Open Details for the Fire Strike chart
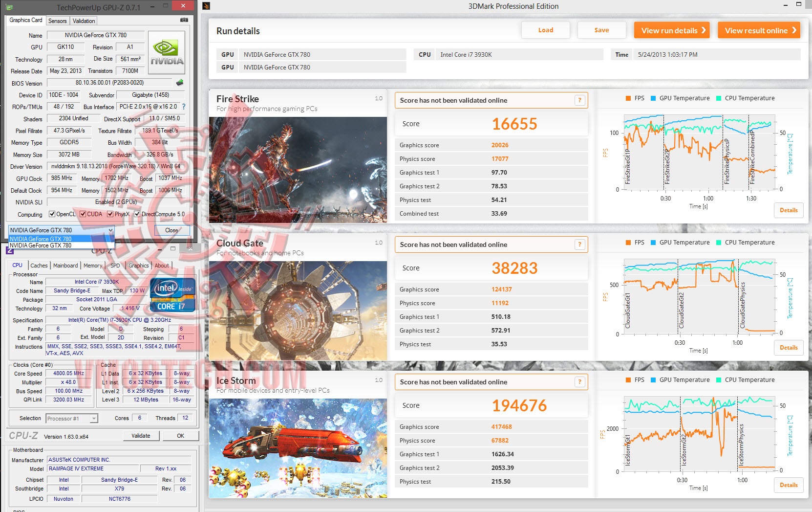Image resolution: width=812 pixels, height=512 pixels. 789,210
